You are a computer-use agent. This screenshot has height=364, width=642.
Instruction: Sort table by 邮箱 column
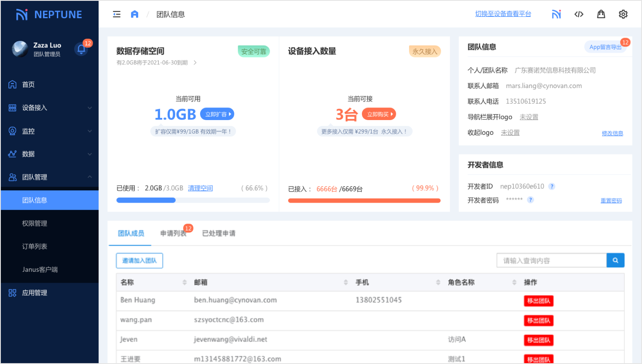pyautogui.click(x=346, y=282)
